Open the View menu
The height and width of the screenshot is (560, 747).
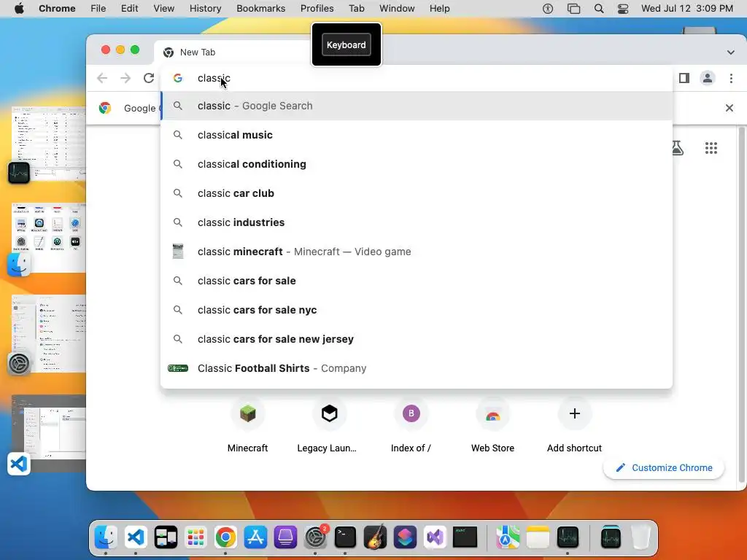coord(164,9)
